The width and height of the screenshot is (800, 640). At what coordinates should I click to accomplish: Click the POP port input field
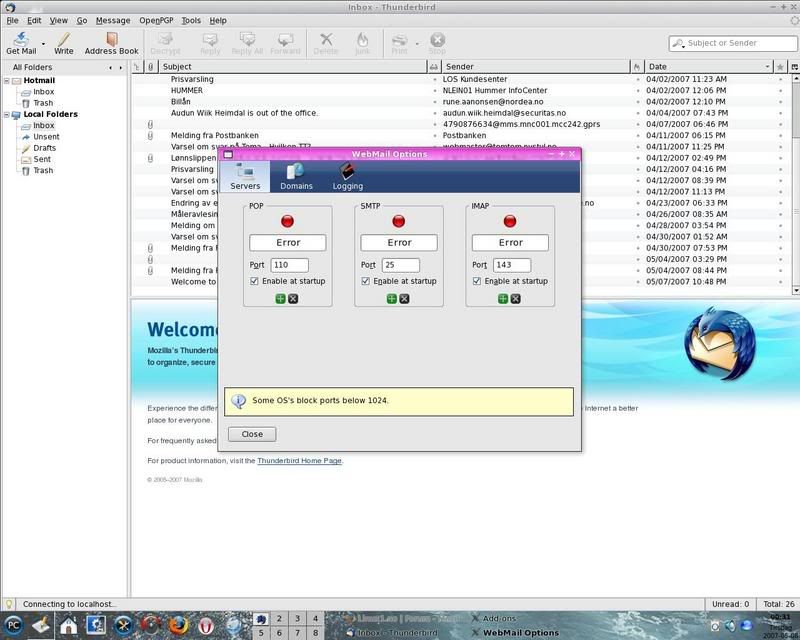(289, 265)
